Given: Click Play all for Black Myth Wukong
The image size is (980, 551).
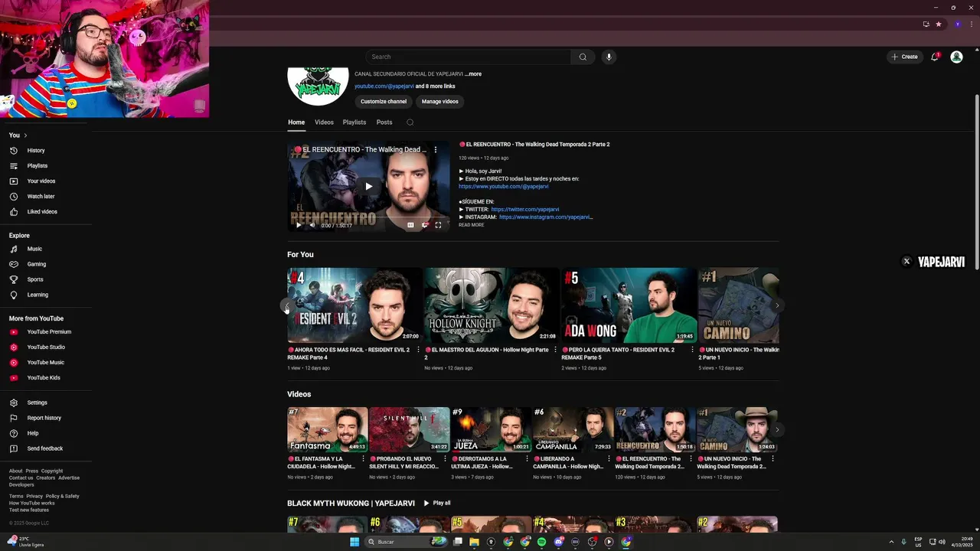Looking at the screenshot, I should [x=437, y=504].
